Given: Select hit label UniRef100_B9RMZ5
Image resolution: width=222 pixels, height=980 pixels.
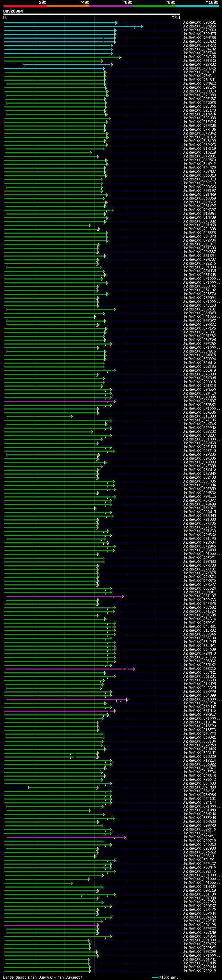Looking at the screenshot, I should [199, 34].
